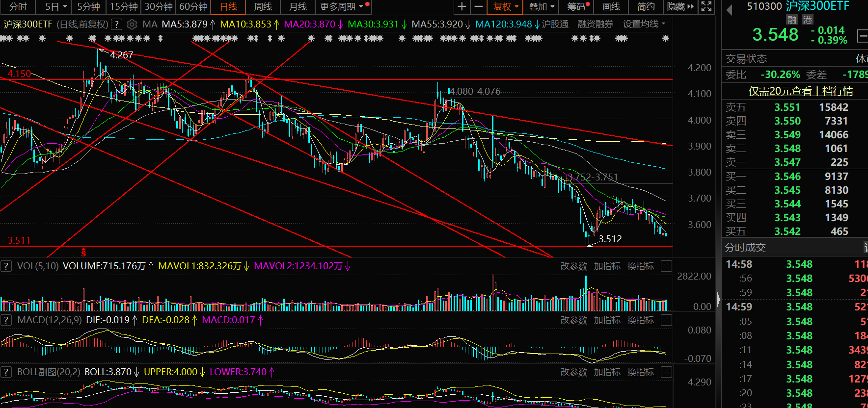Go back using left triangle arrow by 510300

(729, 9)
